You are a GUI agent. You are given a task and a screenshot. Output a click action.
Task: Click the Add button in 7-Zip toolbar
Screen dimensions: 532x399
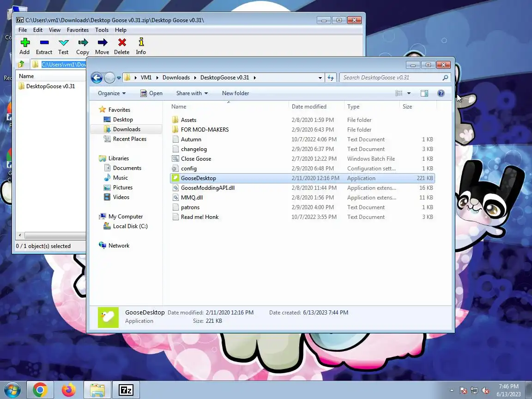(24, 46)
